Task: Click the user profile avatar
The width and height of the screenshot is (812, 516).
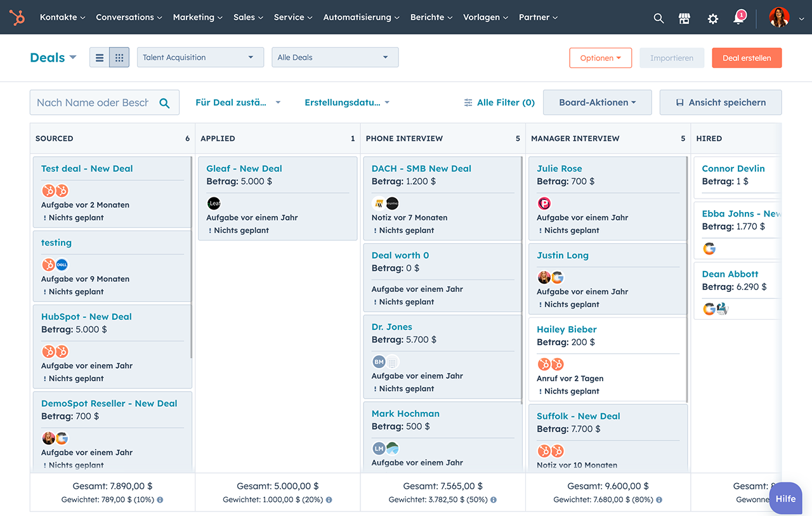Action: click(x=779, y=18)
